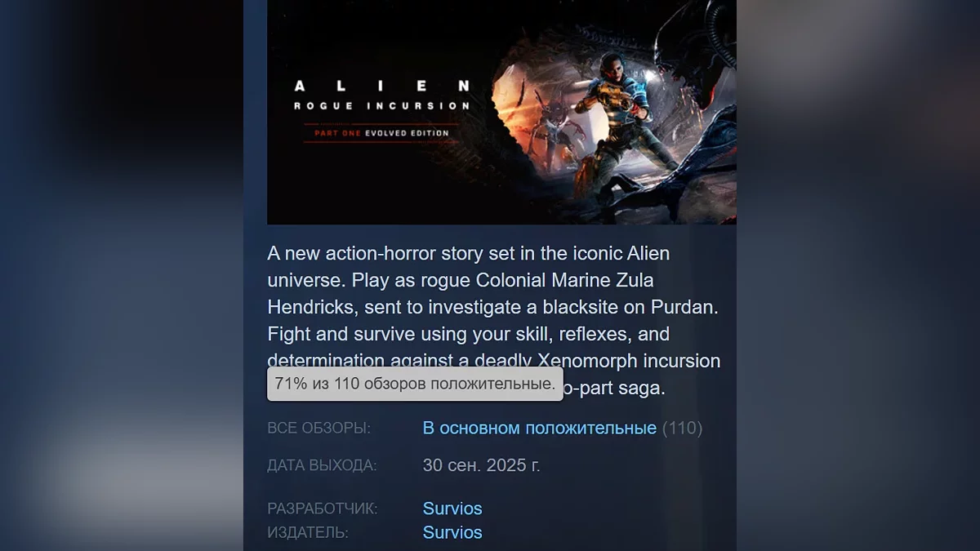Click the 'РАЗРАБОТЧИК' label

[x=323, y=509]
